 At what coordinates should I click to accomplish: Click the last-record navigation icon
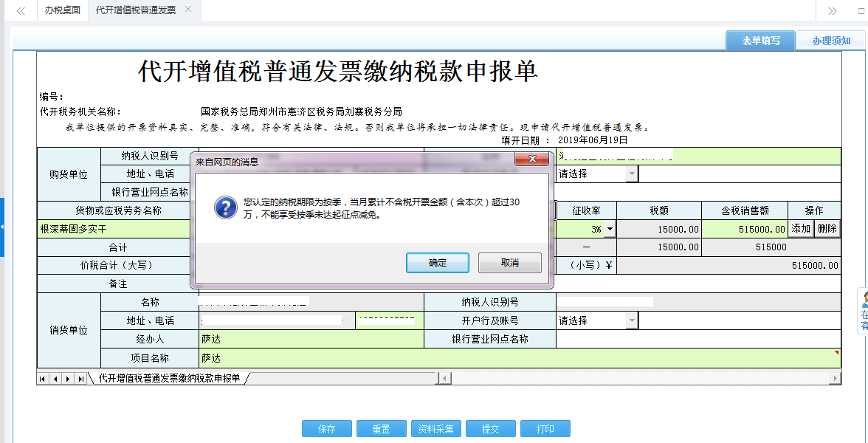(81, 378)
